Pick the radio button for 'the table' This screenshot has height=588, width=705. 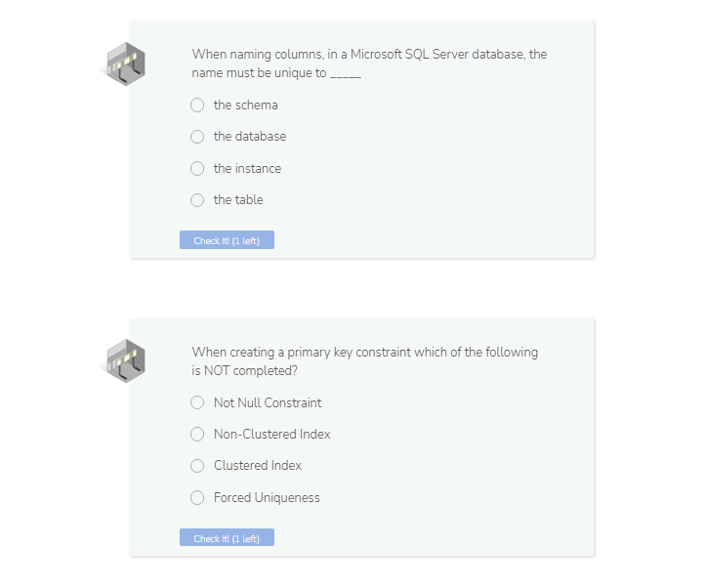pyautogui.click(x=197, y=200)
